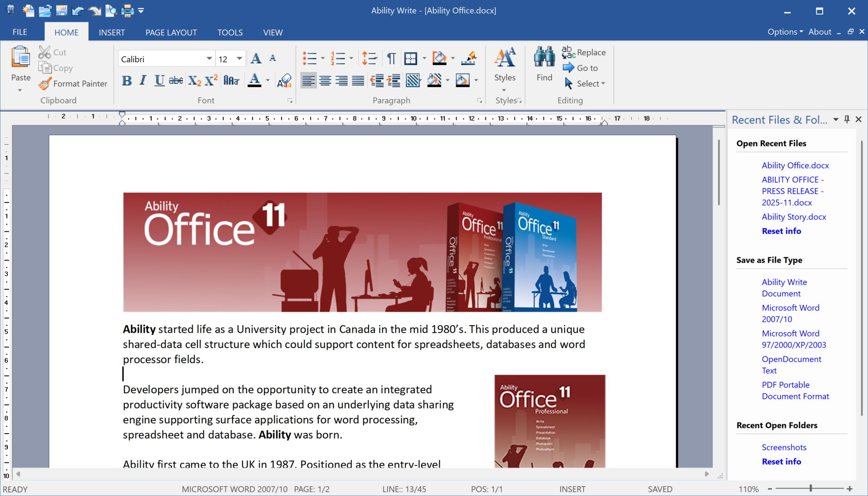The height and width of the screenshot is (496, 868).
Task: Show paragraph marks with pilcrow icon
Action: 391,59
